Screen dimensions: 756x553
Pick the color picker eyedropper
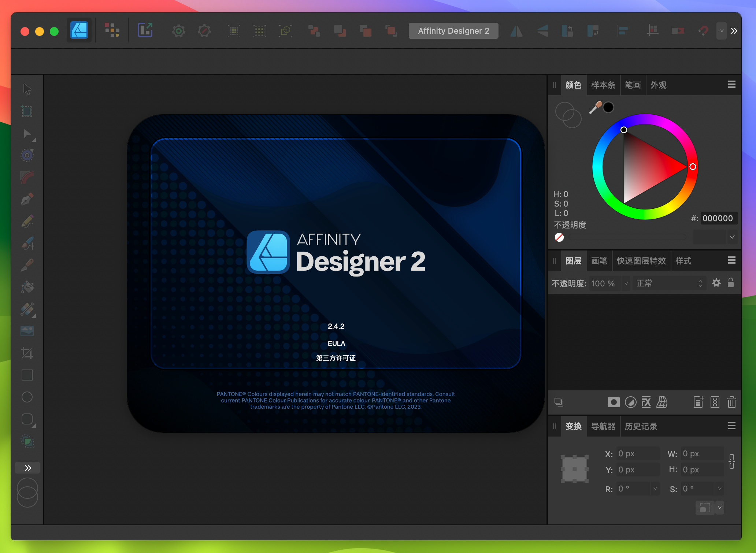coord(595,108)
